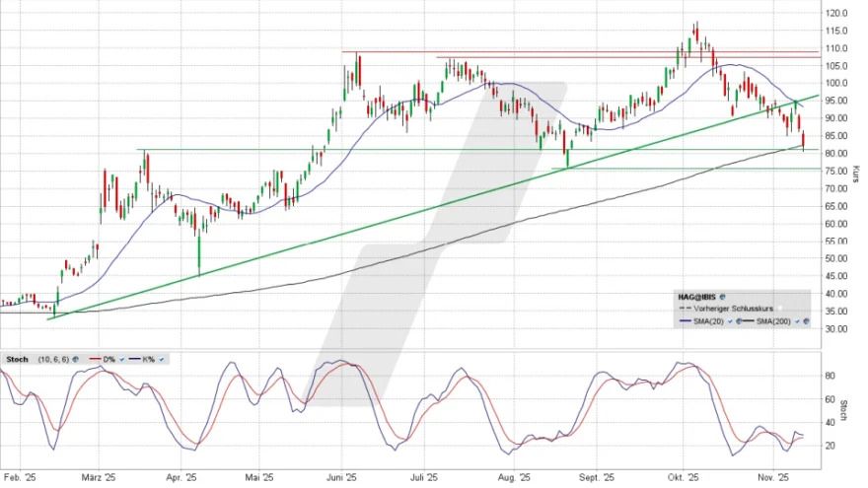Open the Stoch indicator settings icon

[x=75, y=359]
